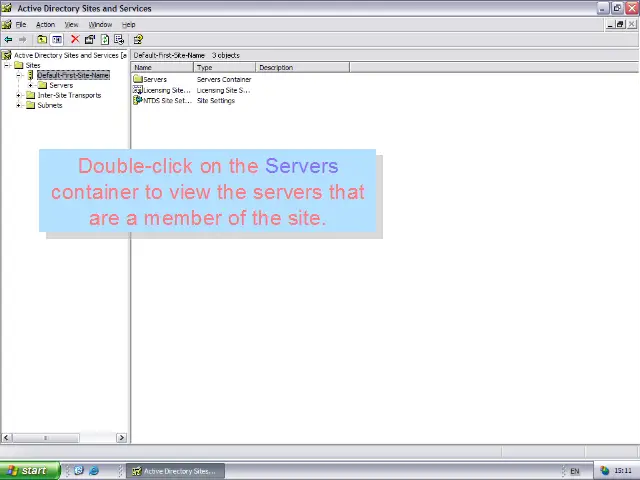Sort list by the Type column header
This screenshot has height=480, width=640.
coord(224,67)
